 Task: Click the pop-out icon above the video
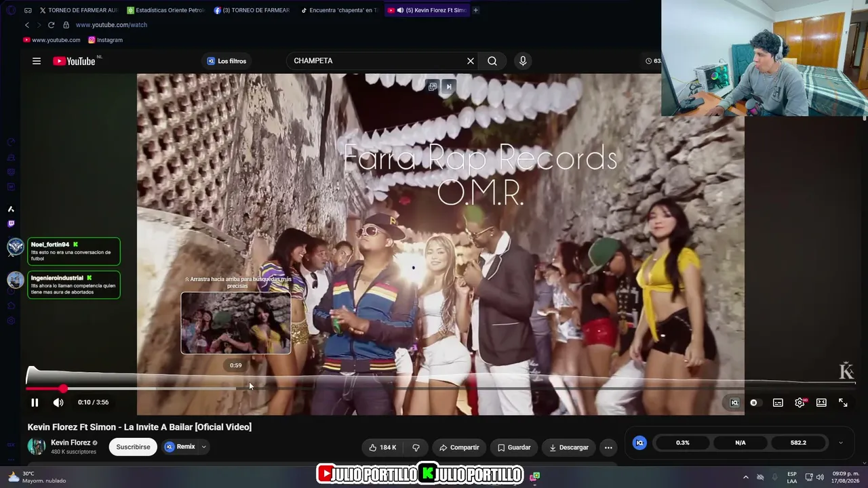[433, 87]
